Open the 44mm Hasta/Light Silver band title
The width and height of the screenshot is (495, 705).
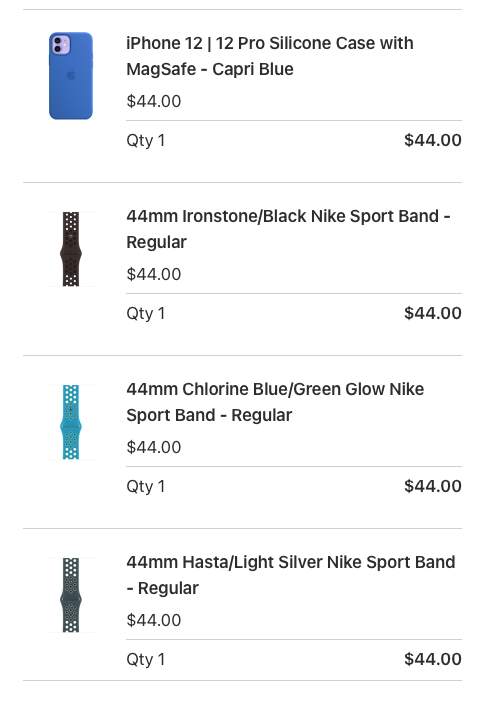(291, 576)
